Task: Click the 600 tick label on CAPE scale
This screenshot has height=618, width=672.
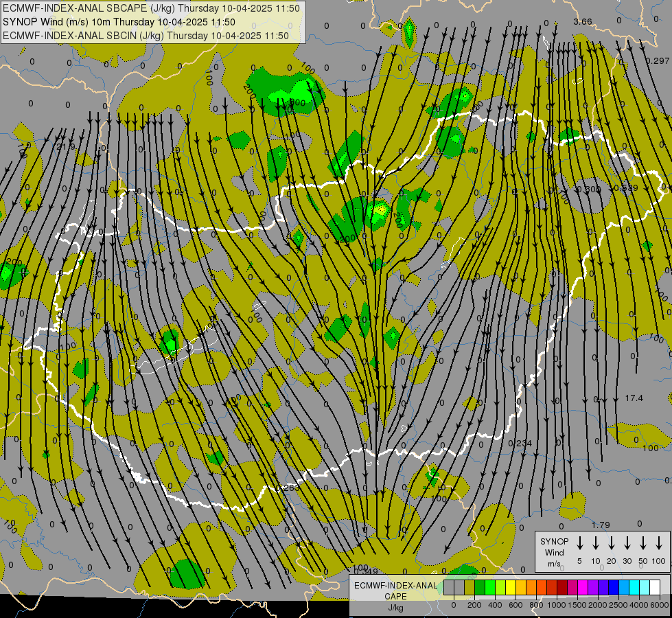Action: [x=515, y=605]
